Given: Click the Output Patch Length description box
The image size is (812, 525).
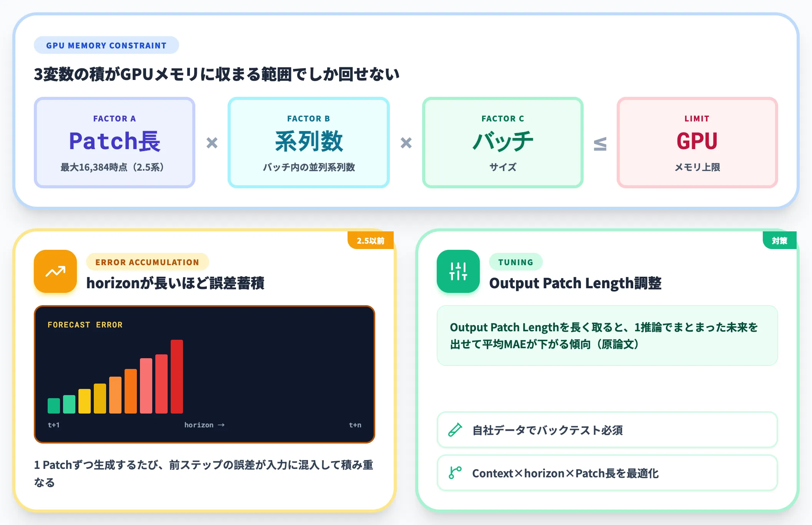Looking at the screenshot, I should click(607, 336).
